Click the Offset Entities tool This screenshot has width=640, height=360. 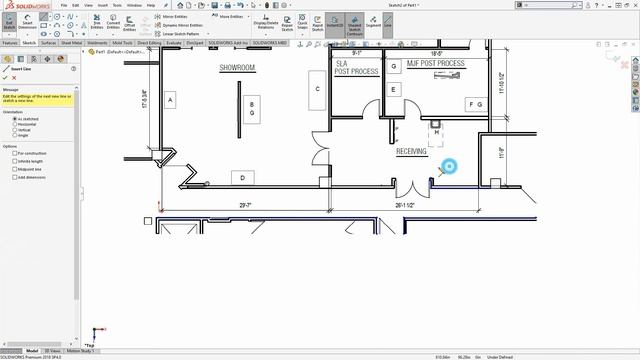[129, 23]
